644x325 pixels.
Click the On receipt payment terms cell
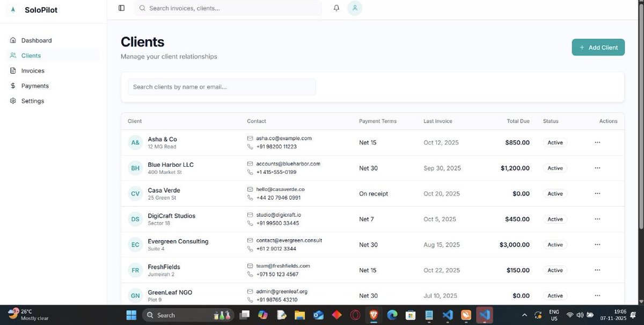(374, 194)
